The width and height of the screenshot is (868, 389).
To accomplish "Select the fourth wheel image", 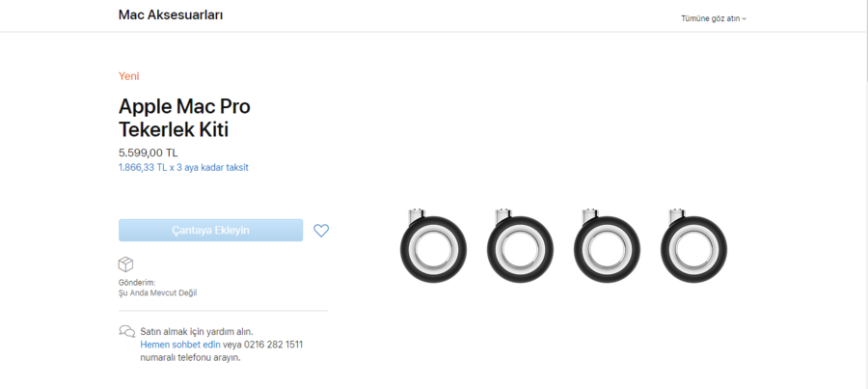I will coord(693,245).
